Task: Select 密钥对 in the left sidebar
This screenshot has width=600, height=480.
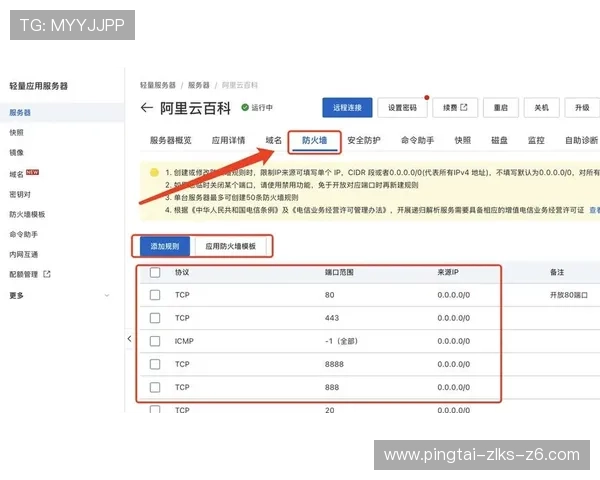Action: coord(20,194)
